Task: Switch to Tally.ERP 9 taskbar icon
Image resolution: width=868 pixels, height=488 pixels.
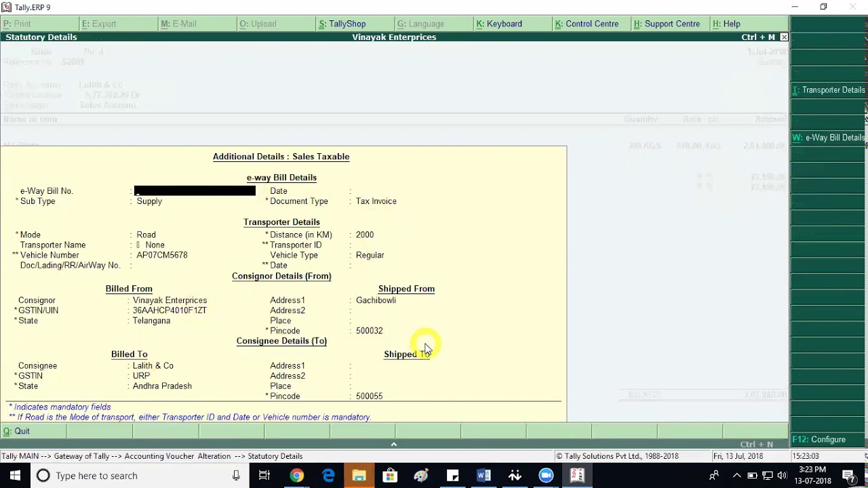Action: (577, 476)
